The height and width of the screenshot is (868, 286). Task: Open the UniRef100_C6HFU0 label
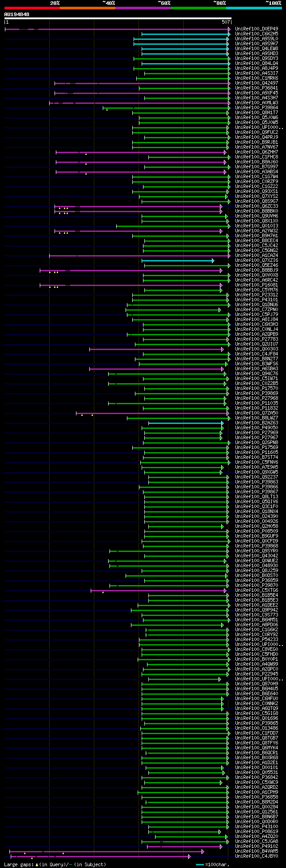[257, 698]
